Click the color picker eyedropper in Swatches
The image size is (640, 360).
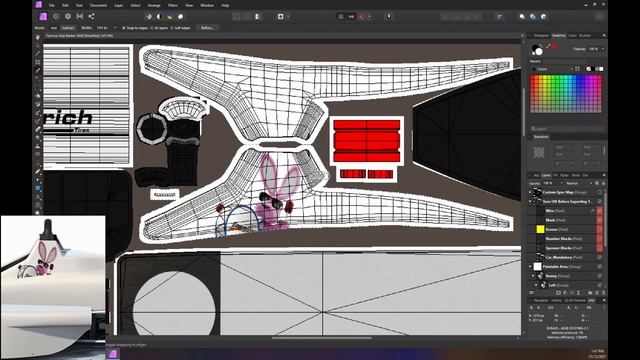[548, 47]
